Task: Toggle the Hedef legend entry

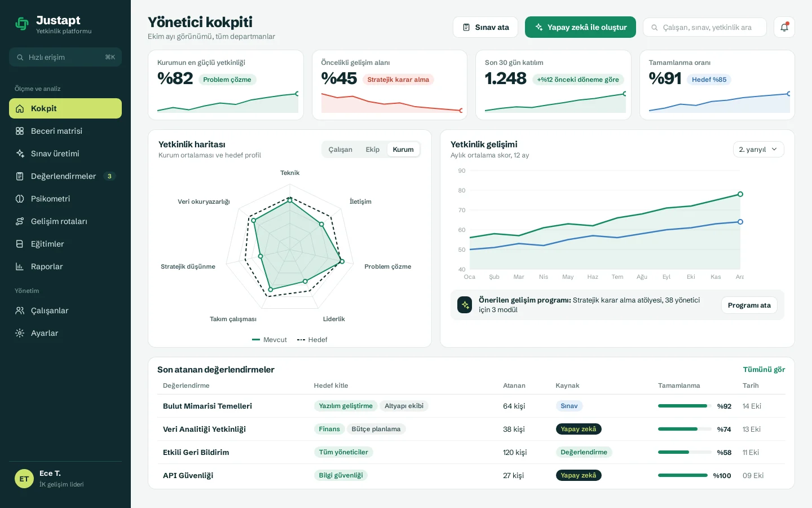Action: (312, 340)
